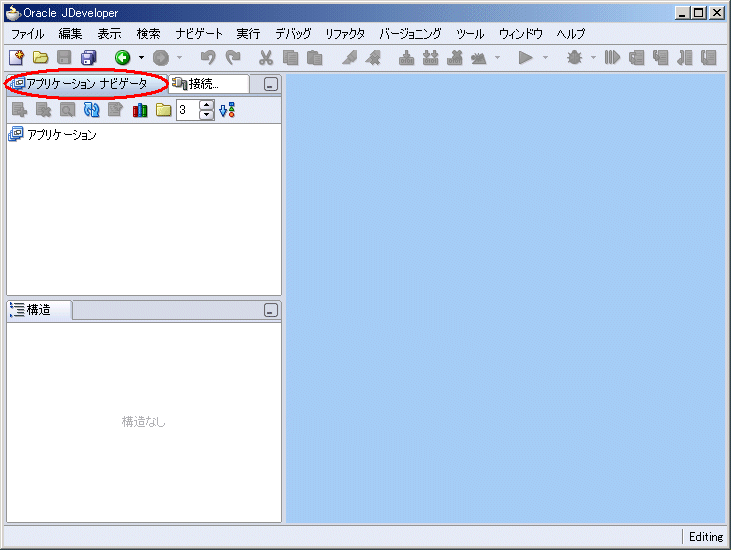731x550 pixels.
Task: Click the Step Over debugger icon
Action: point(636,58)
